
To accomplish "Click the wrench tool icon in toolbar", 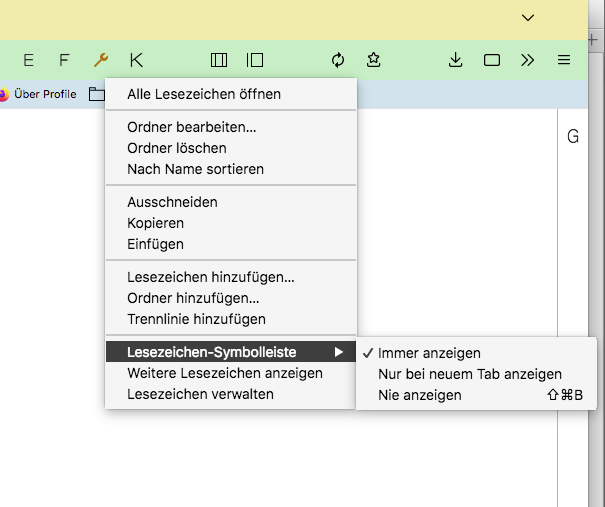I will [100, 60].
